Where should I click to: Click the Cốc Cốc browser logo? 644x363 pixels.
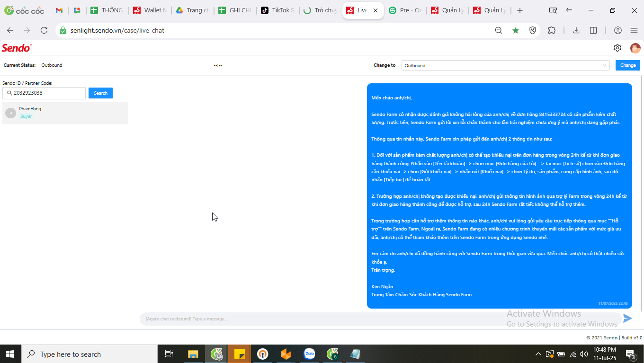click(24, 10)
